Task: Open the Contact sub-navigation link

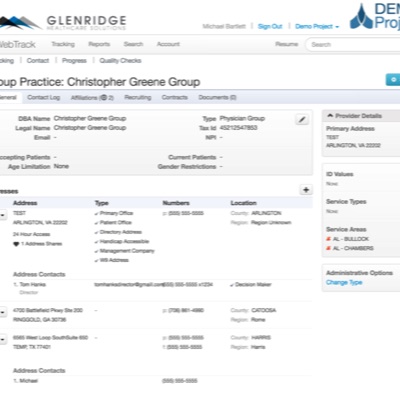Action: (38, 60)
